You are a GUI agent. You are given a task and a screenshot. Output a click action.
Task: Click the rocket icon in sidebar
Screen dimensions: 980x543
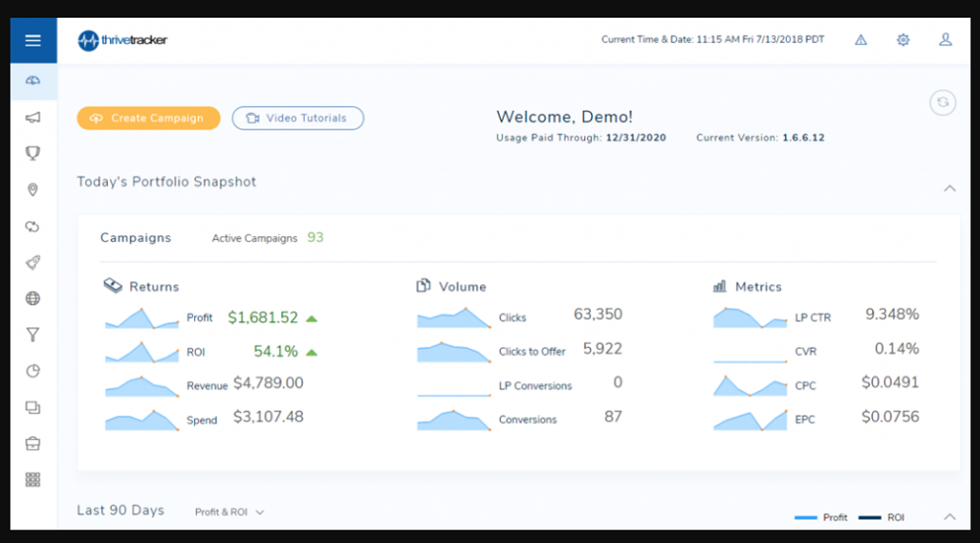(33, 263)
